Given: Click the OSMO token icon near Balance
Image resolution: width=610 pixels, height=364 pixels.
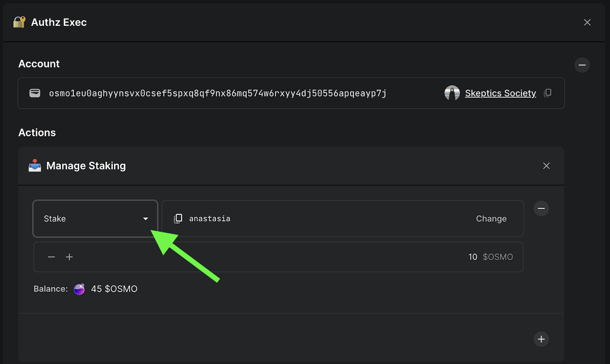Looking at the screenshot, I should point(79,289).
